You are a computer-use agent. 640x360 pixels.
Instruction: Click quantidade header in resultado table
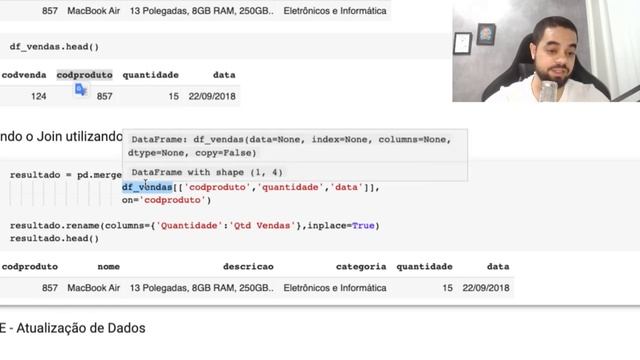(x=424, y=267)
